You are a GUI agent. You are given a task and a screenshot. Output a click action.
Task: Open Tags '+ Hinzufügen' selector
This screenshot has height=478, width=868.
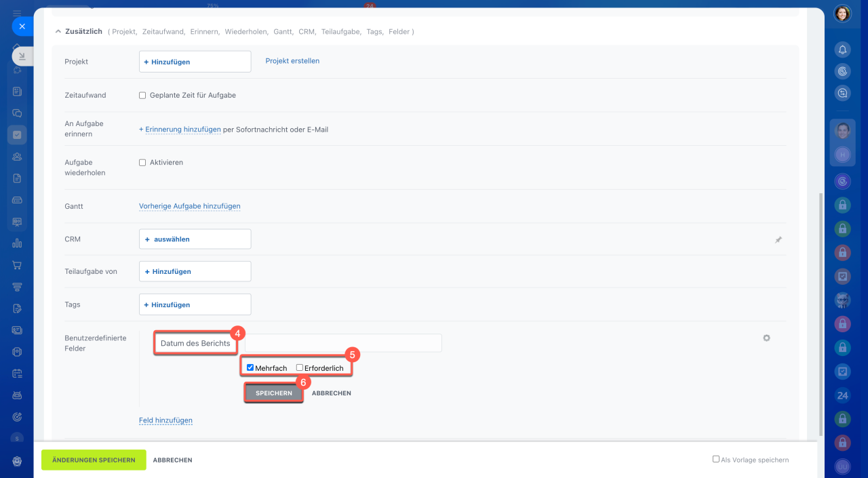195,304
